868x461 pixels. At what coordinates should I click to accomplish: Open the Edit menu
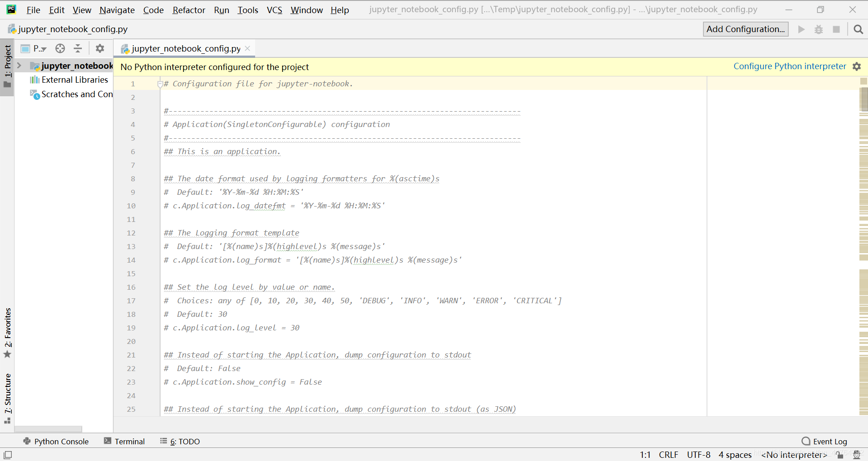pyautogui.click(x=57, y=10)
